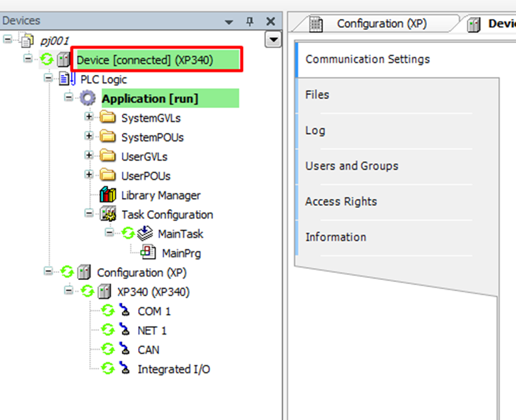516x420 pixels.
Task: Open the Devices panel dropdown arrow
Action: point(229,21)
